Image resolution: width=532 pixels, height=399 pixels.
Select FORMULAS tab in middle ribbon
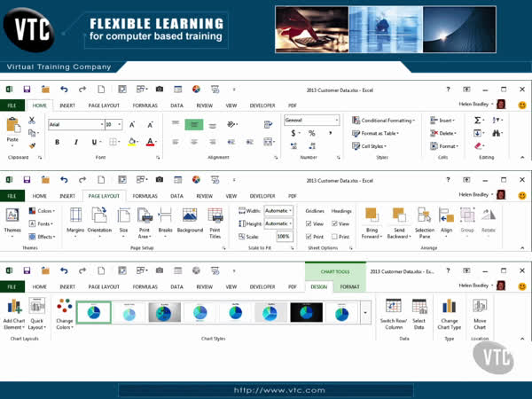click(145, 196)
